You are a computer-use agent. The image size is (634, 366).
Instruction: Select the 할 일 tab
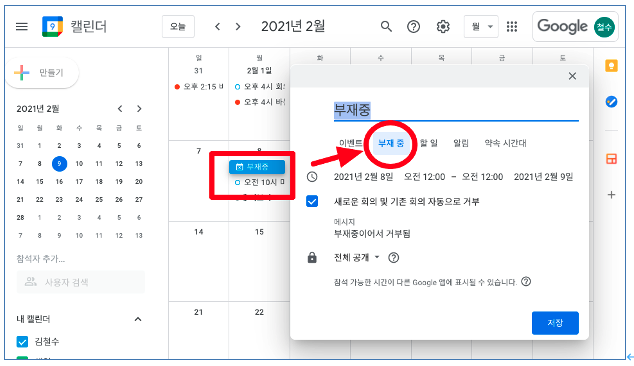click(429, 143)
